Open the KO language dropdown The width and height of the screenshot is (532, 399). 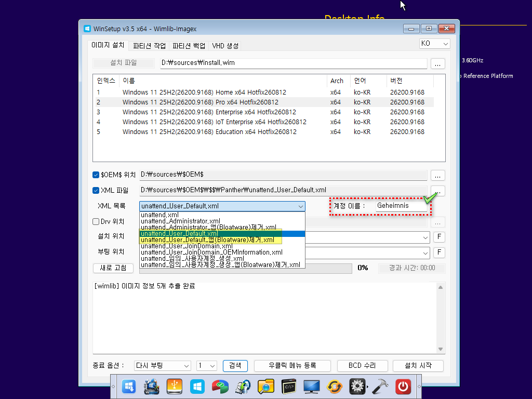(435, 44)
